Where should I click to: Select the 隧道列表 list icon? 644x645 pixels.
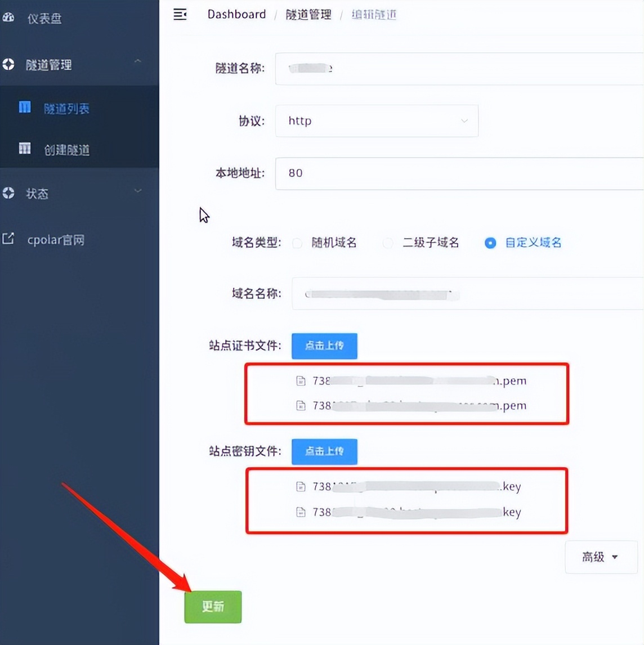[25, 107]
